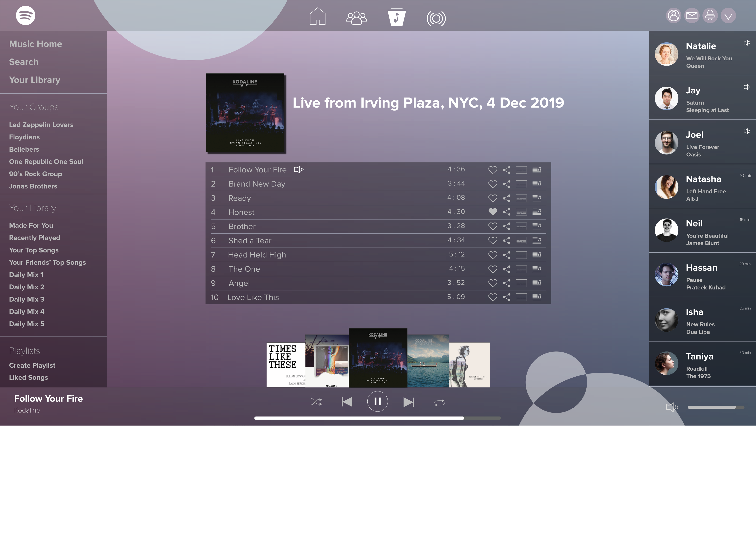This screenshot has width=756, height=535.
Task: Click Create Playlist
Action: coord(32,365)
